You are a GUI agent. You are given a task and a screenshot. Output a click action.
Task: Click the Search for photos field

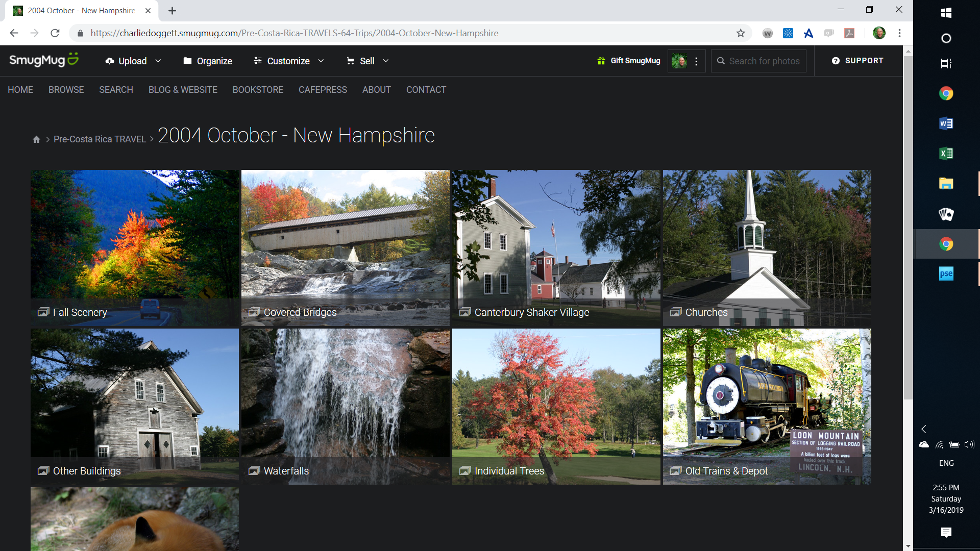pyautogui.click(x=759, y=61)
